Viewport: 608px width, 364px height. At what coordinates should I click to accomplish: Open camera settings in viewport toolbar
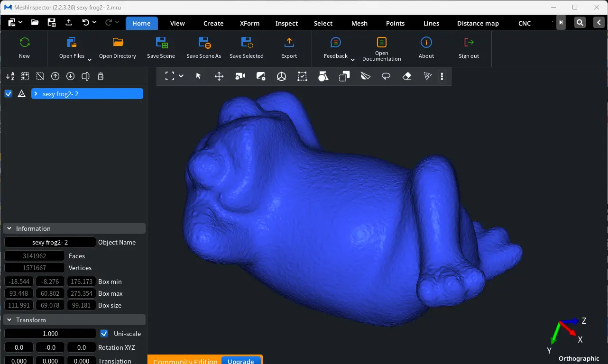coord(240,76)
